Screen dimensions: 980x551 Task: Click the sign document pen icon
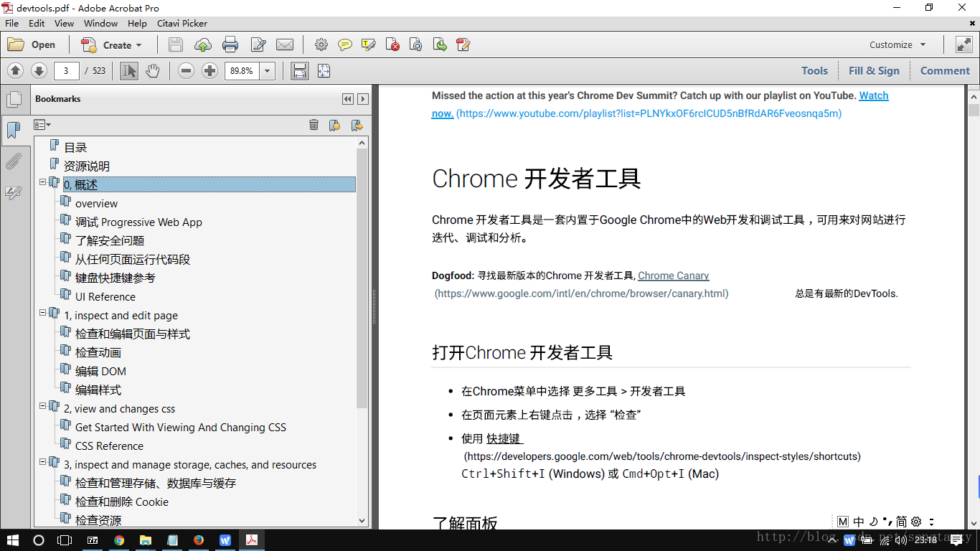[x=463, y=44]
